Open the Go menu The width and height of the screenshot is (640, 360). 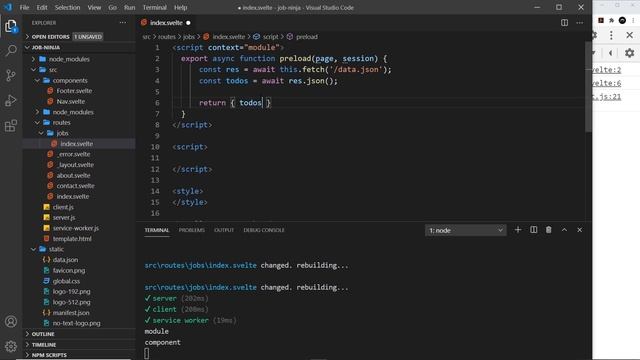pos(112,7)
